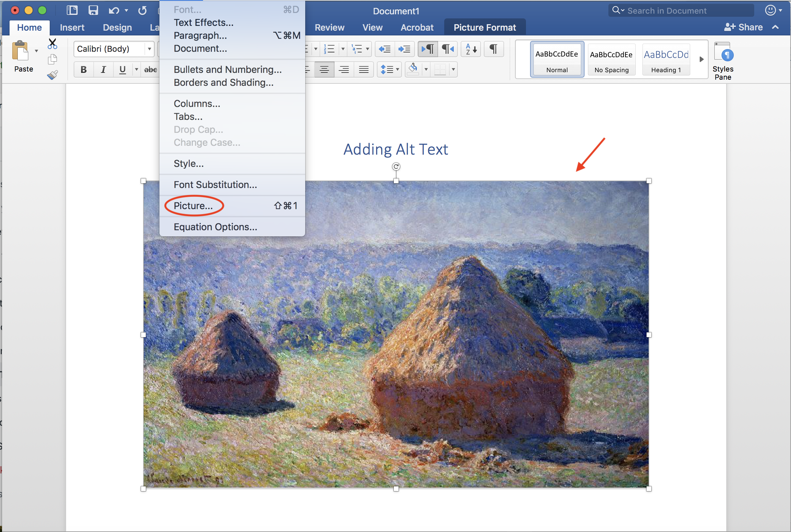Choose Paragraph... menu item
Screen dimensions: 791x532
coord(232,35)
